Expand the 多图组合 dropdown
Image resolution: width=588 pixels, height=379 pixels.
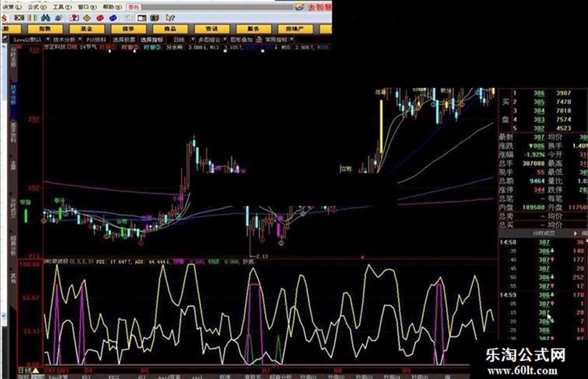225,39
